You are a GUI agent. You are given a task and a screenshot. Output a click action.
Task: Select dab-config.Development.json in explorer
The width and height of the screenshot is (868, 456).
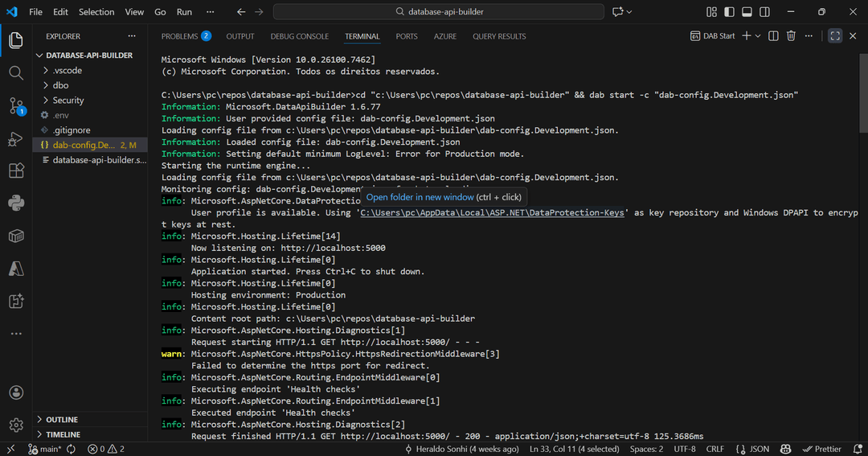pos(92,146)
